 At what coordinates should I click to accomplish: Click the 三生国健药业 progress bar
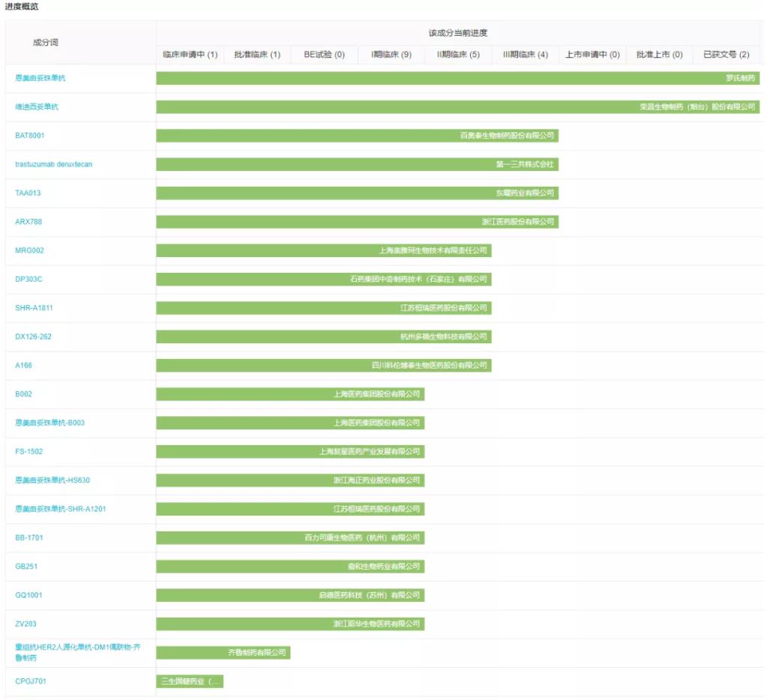190,681
